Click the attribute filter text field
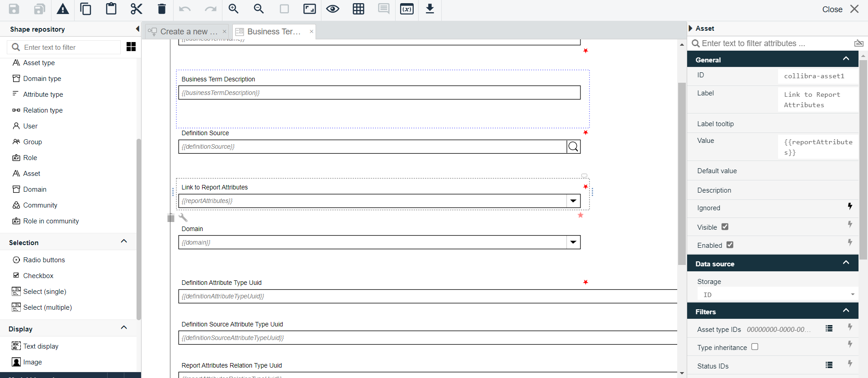Image resolution: width=868 pixels, height=378 pixels. (771, 43)
